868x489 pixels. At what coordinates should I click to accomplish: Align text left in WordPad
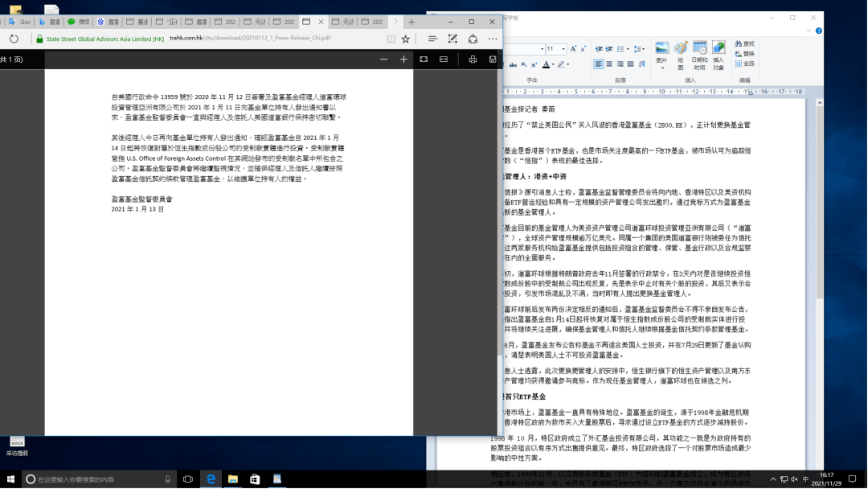(599, 64)
